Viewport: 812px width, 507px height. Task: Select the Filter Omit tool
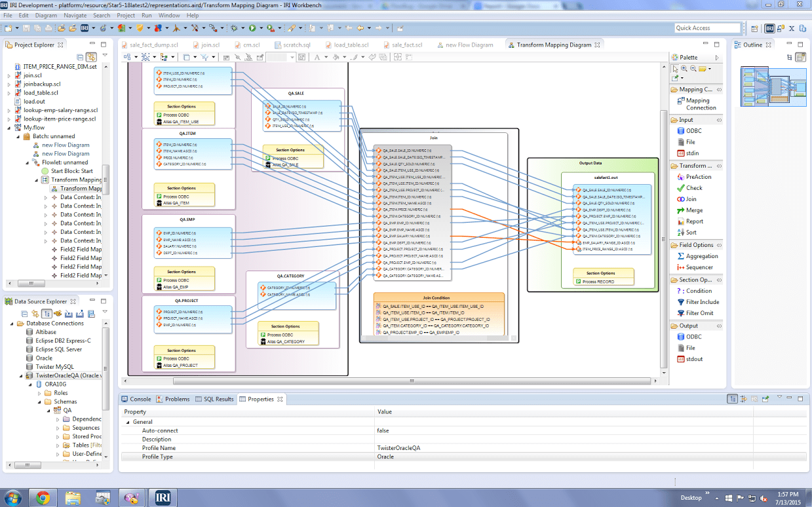pyautogui.click(x=695, y=313)
